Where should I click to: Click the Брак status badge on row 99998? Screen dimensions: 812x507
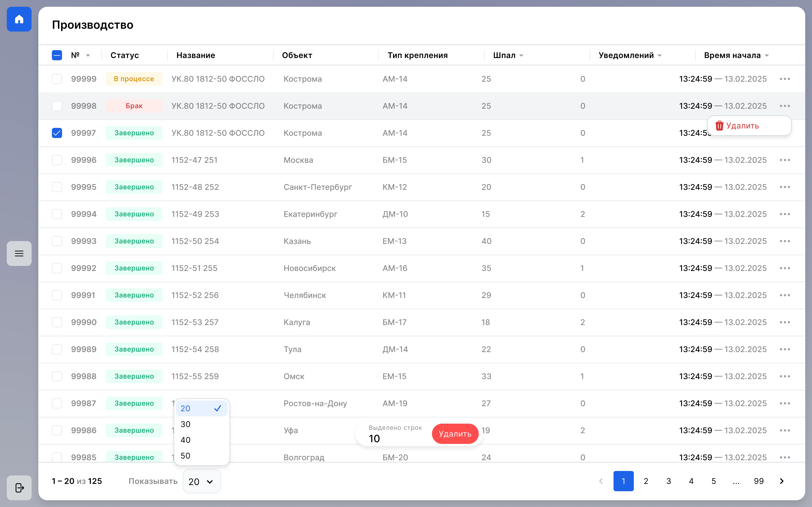pos(134,106)
